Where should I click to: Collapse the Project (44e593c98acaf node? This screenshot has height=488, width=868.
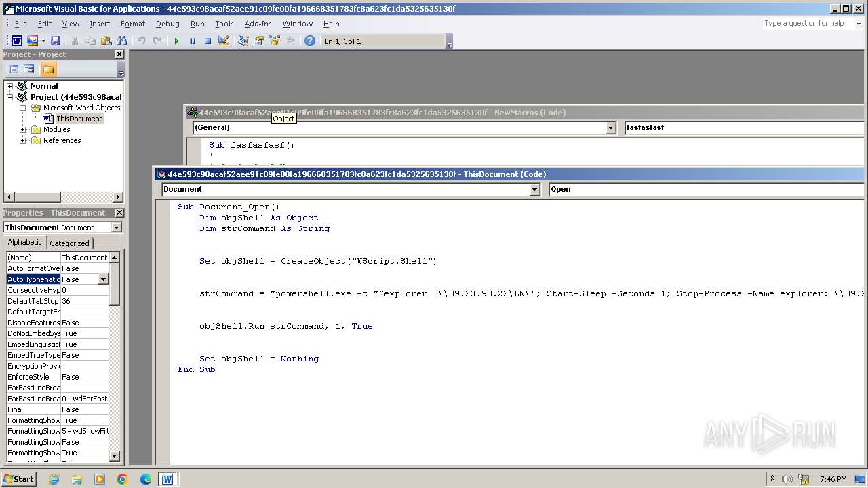point(10,97)
